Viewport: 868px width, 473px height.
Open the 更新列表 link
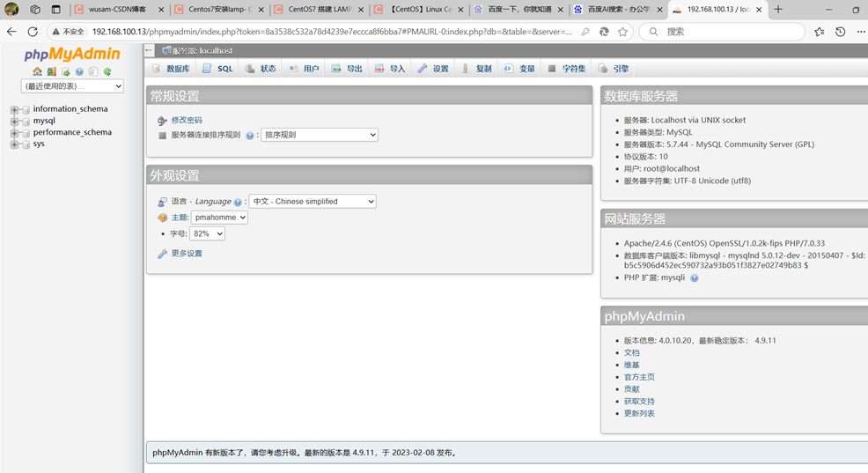[x=639, y=414]
